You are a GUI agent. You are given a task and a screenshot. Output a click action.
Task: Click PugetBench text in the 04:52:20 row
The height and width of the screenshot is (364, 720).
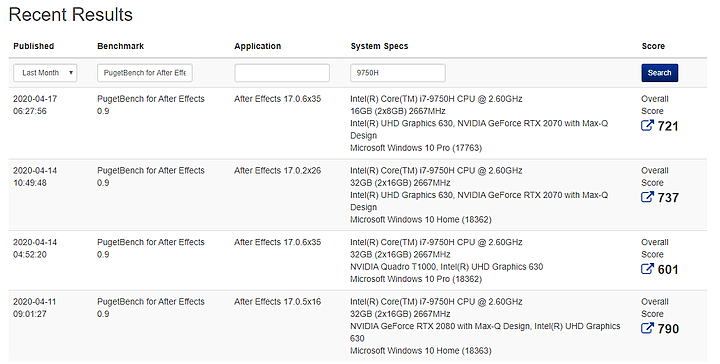(151, 248)
